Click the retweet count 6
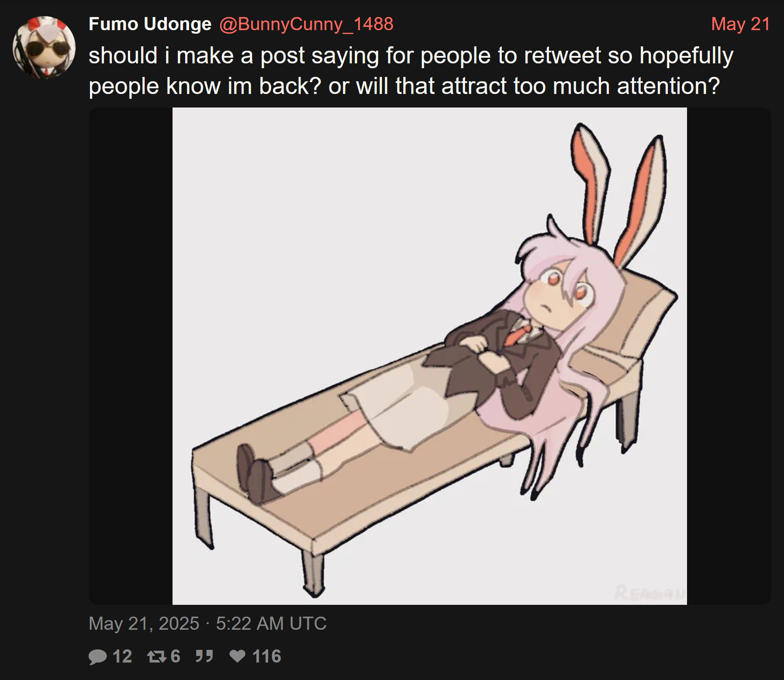 pos(175,656)
